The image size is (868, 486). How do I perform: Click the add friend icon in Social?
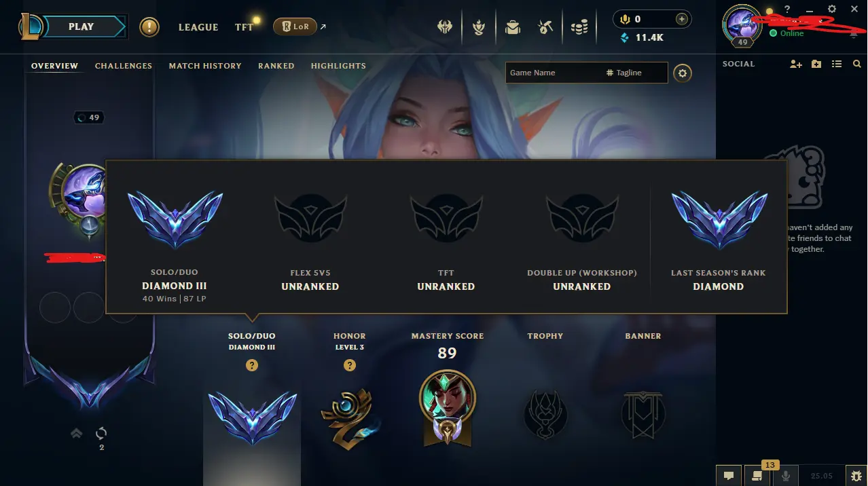coord(796,64)
